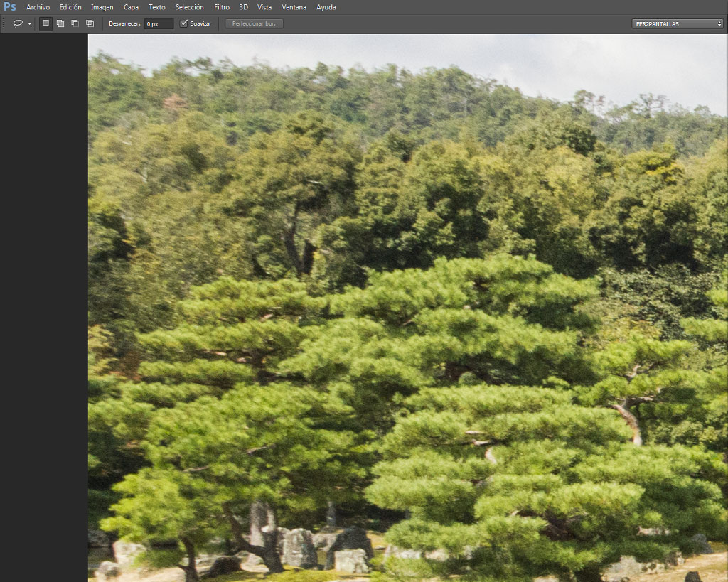728x582 pixels.
Task: Select New Selection mode icon
Action: (45, 23)
